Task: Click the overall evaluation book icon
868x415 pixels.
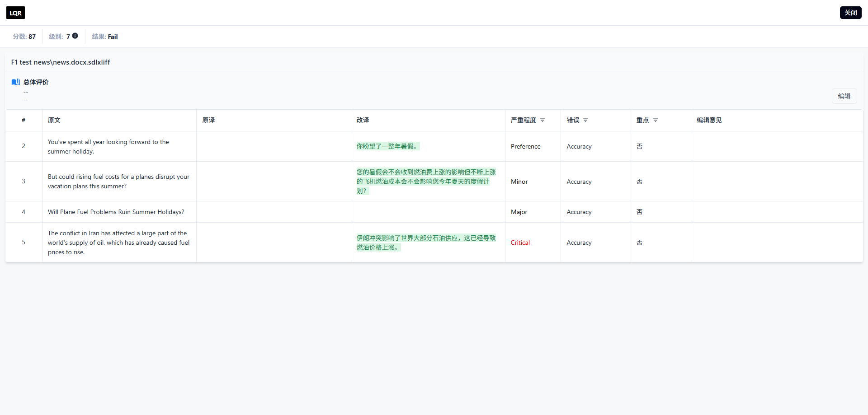Action: pyautogui.click(x=15, y=82)
